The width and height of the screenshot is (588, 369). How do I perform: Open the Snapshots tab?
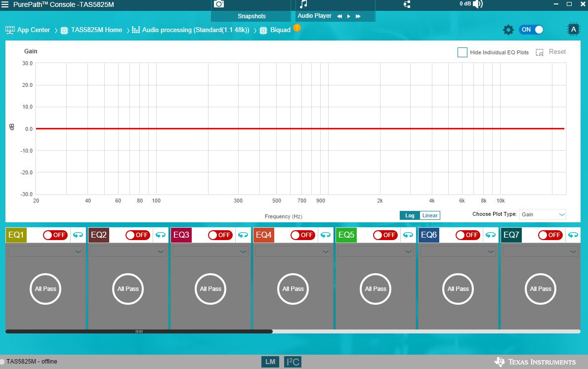click(x=252, y=16)
